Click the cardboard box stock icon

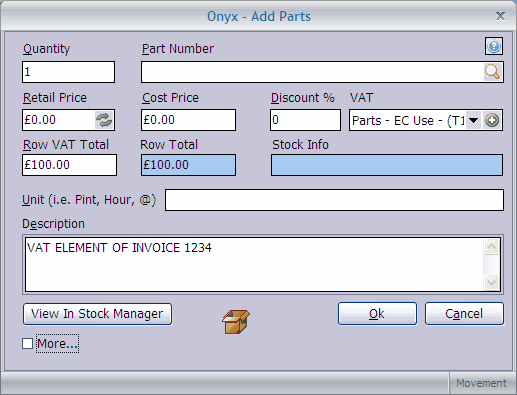[x=236, y=321]
